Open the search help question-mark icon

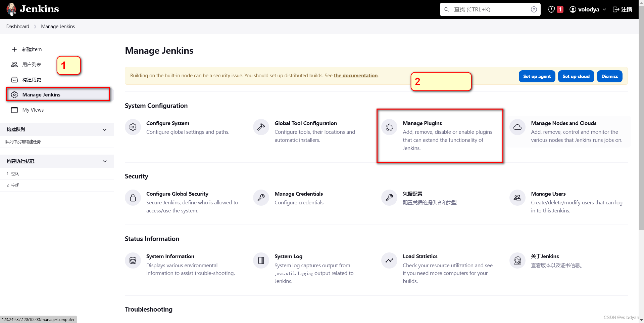534,9
